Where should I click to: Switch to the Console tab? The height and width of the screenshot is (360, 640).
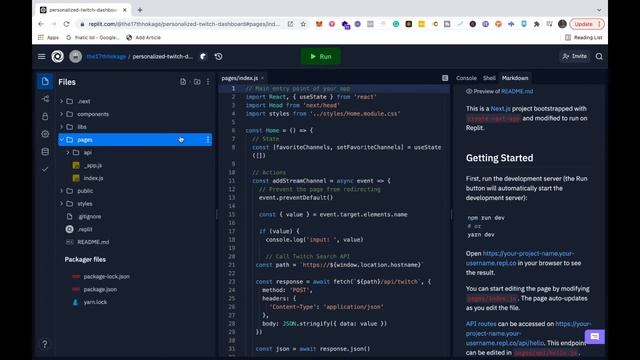coord(466,78)
